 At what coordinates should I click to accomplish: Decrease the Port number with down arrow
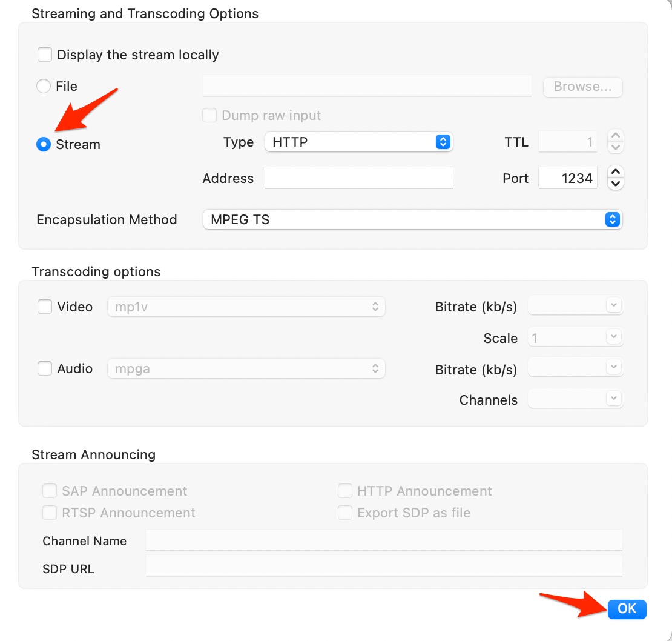pos(616,184)
